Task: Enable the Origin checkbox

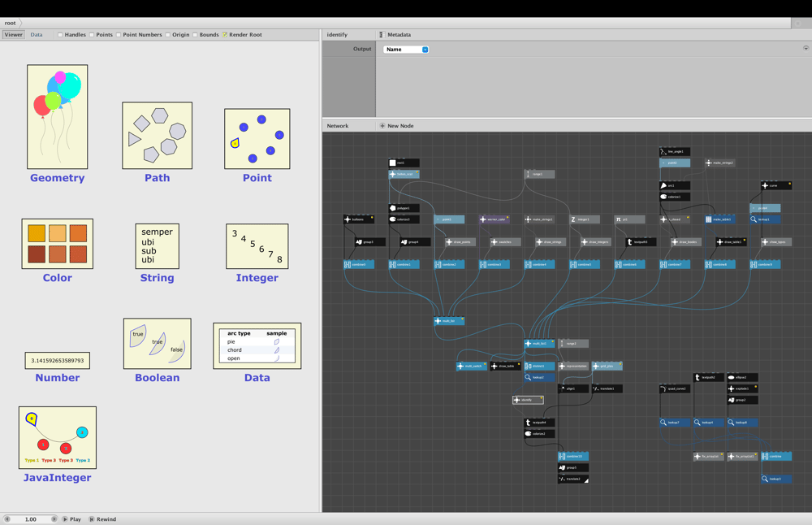Action: [168, 35]
